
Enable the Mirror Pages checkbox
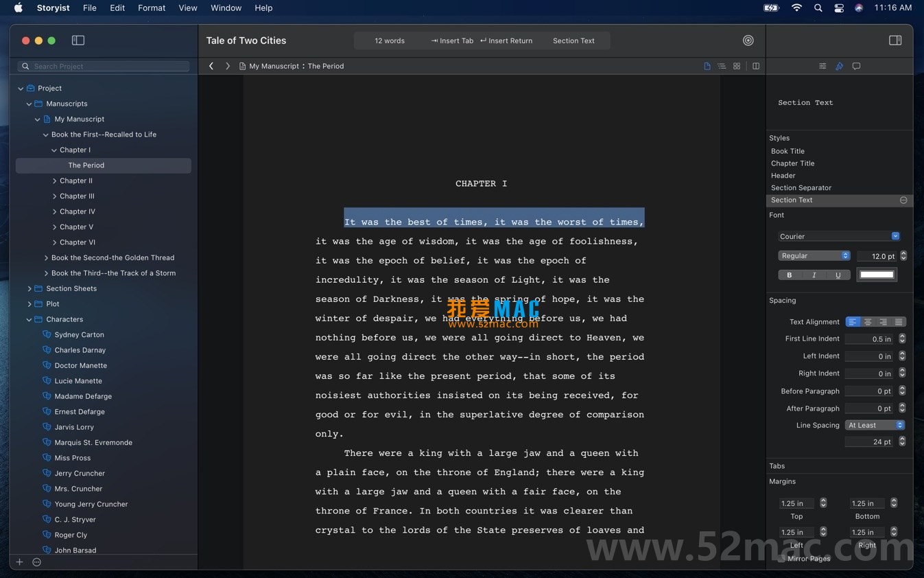[782, 559]
